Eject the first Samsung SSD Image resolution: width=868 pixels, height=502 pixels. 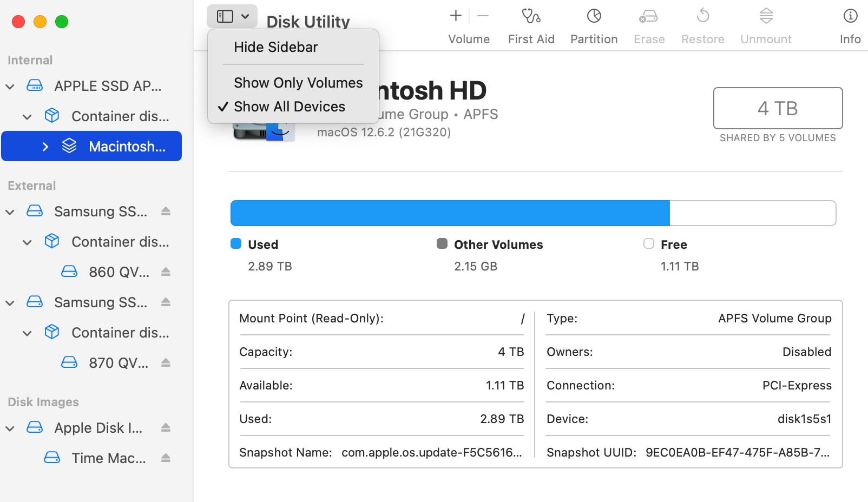click(166, 211)
